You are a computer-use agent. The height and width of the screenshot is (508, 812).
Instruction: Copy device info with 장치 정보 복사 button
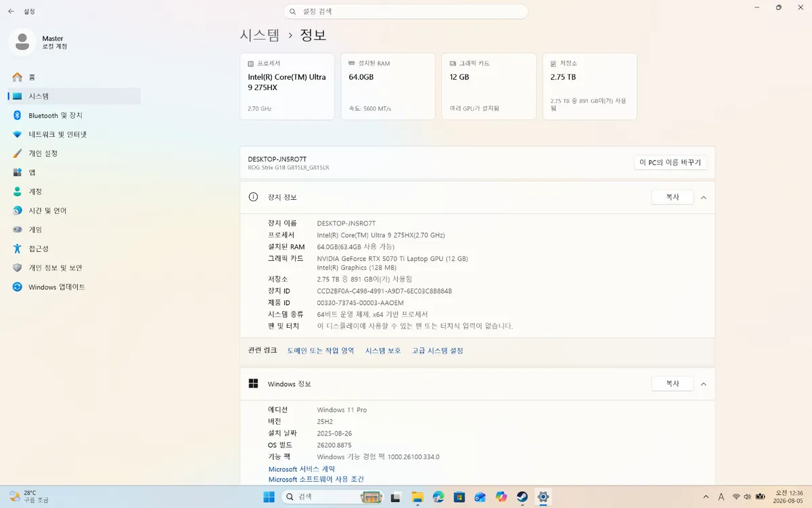[x=673, y=197]
